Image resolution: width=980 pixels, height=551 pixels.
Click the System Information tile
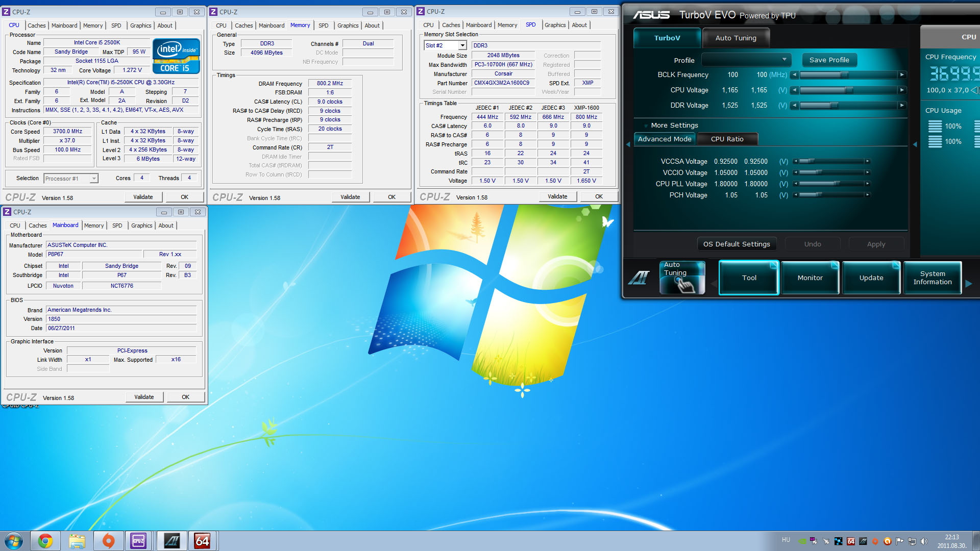tap(932, 278)
